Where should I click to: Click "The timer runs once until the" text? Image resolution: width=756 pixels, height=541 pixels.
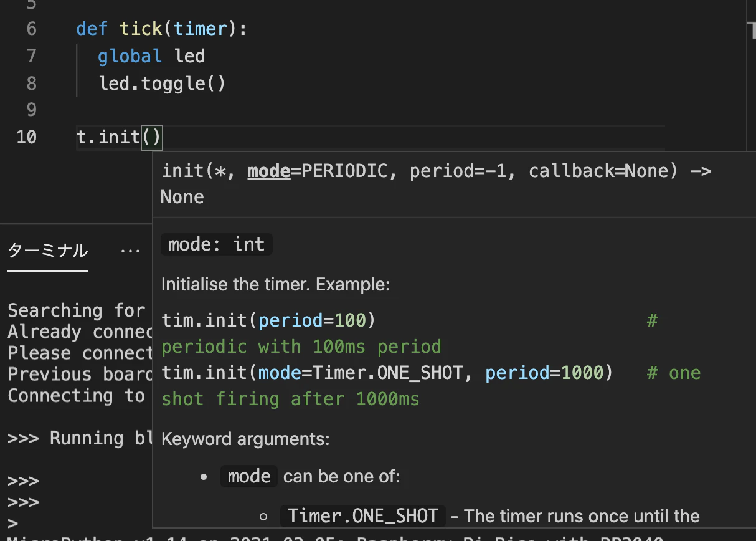pyautogui.click(x=582, y=516)
